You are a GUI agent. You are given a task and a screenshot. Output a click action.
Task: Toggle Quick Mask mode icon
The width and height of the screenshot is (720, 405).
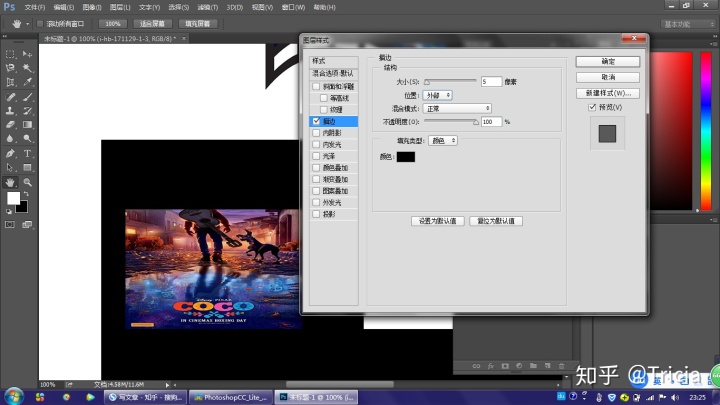click(10, 225)
